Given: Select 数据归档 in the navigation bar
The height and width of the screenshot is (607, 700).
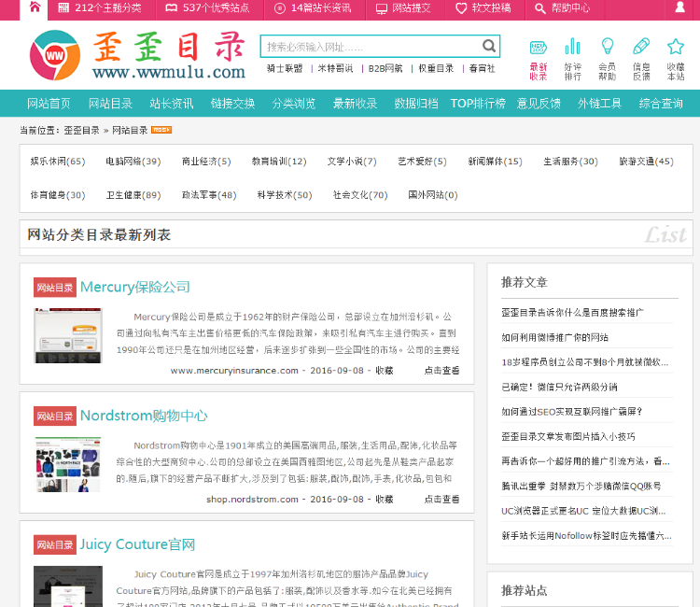Looking at the screenshot, I should [416, 104].
